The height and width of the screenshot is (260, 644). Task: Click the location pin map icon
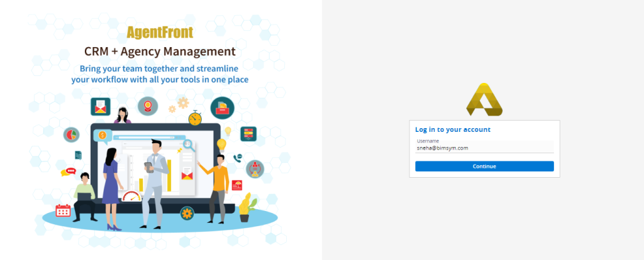(x=147, y=107)
